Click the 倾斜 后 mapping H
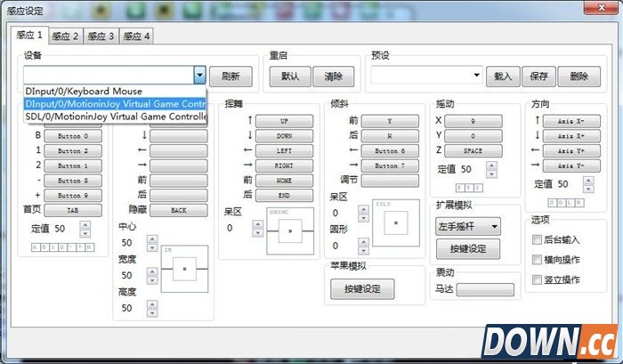 pyautogui.click(x=390, y=136)
